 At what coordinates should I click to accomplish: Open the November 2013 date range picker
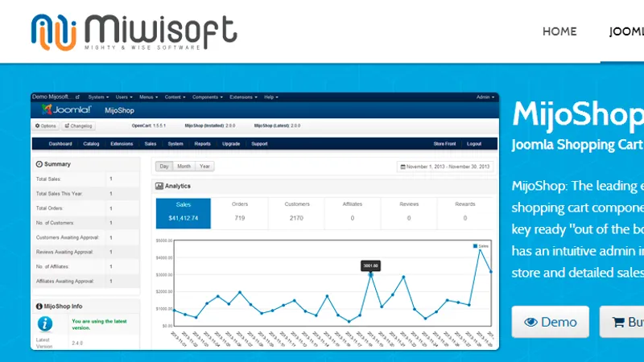coord(445,167)
